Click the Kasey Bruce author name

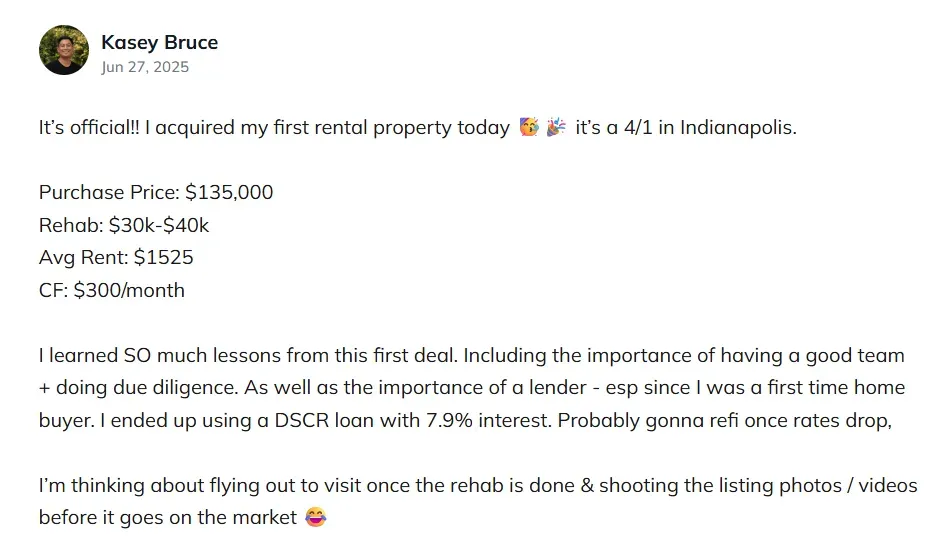[x=159, y=43]
